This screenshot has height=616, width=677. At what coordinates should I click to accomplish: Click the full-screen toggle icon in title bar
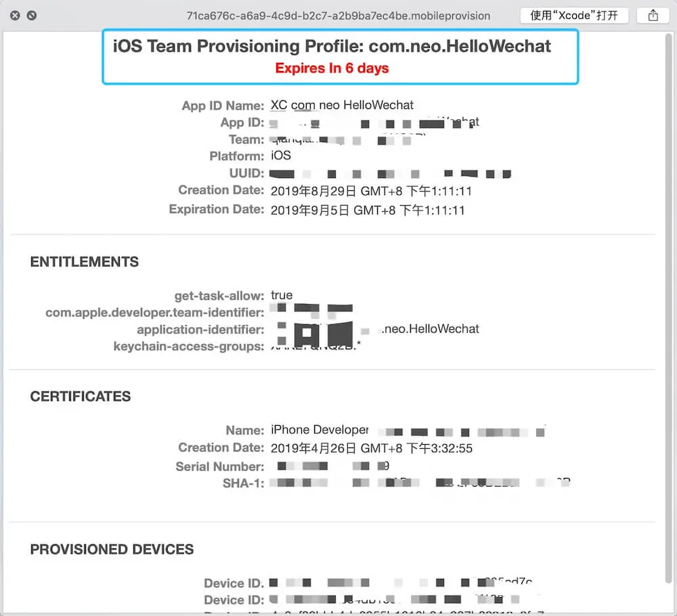click(x=32, y=16)
